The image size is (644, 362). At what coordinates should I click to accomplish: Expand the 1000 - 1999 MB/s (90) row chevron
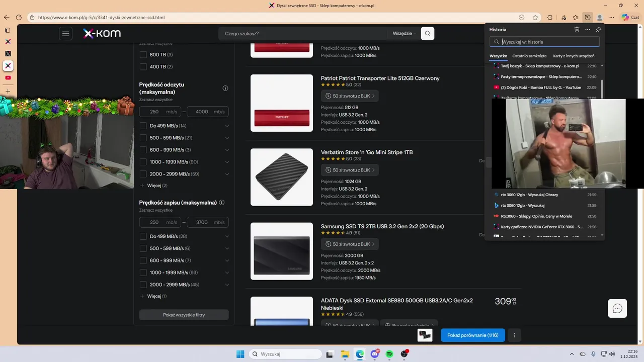coord(227,162)
